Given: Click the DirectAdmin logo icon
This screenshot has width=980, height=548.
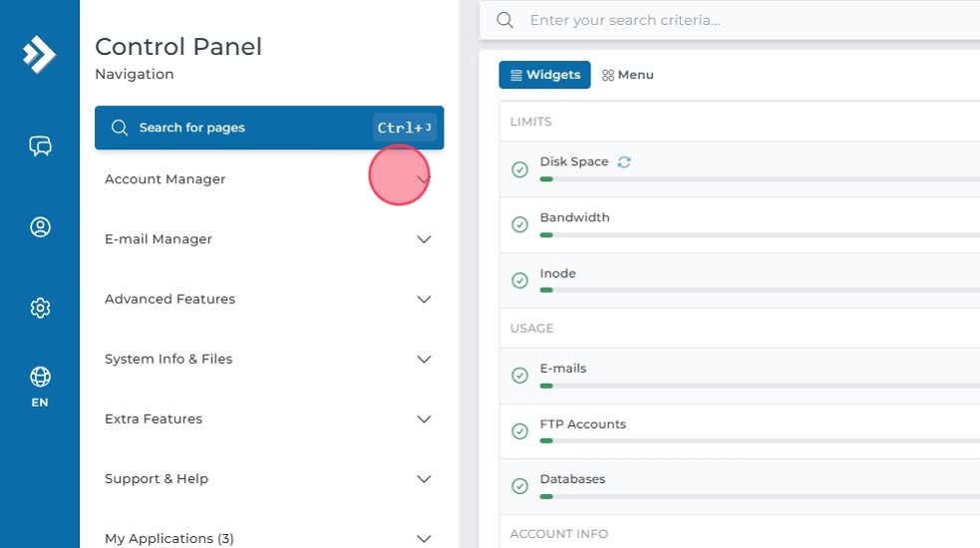Looking at the screenshot, I should (39, 54).
